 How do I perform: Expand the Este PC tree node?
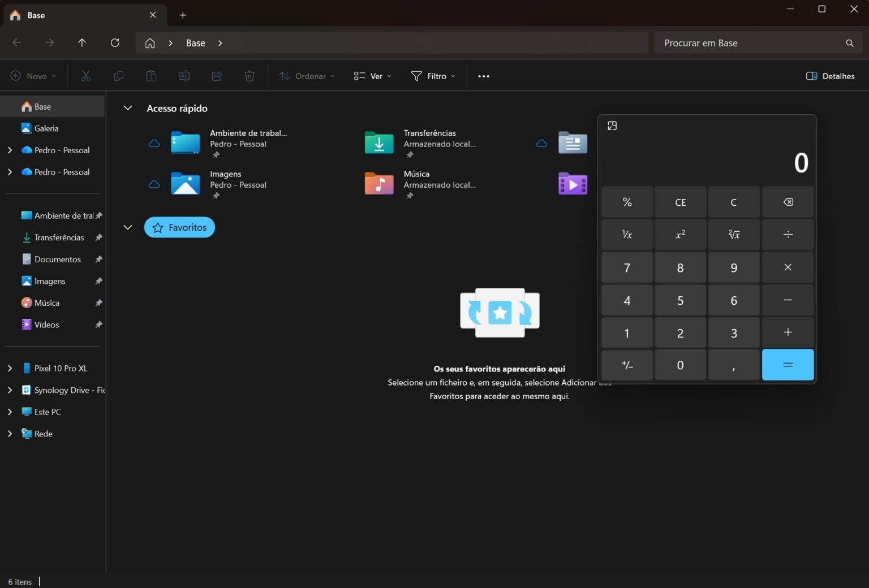[x=10, y=412]
